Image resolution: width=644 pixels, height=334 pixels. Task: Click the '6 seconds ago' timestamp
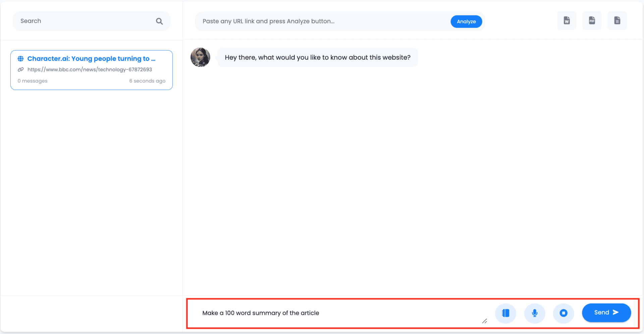[147, 81]
